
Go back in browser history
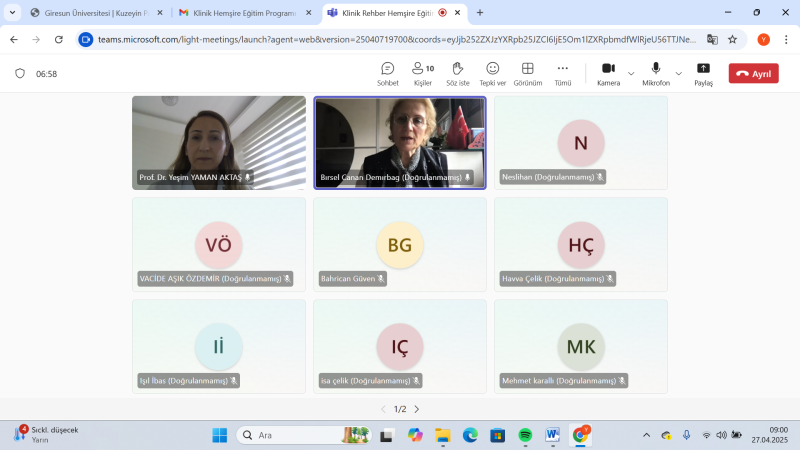pyautogui.click(x=14, y=39)
